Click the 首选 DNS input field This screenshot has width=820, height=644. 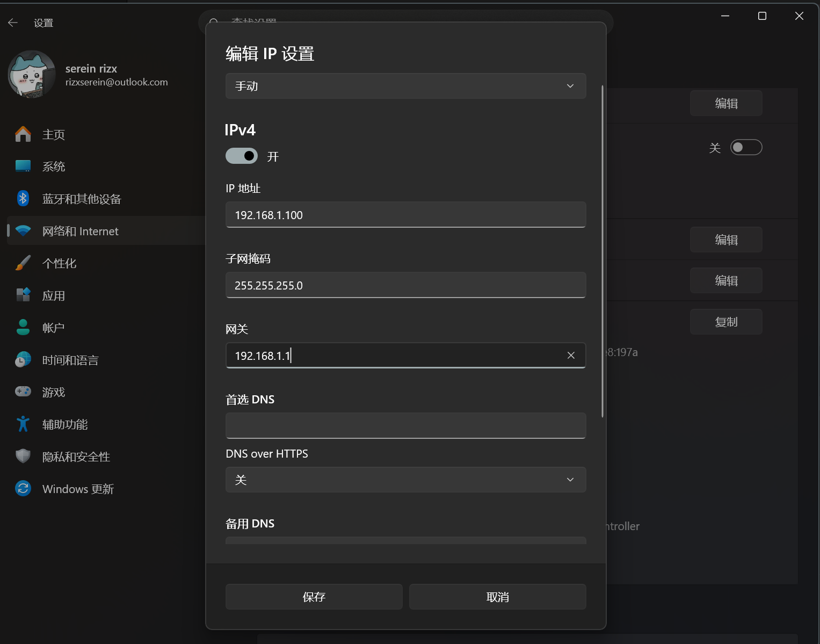(405, 425)
